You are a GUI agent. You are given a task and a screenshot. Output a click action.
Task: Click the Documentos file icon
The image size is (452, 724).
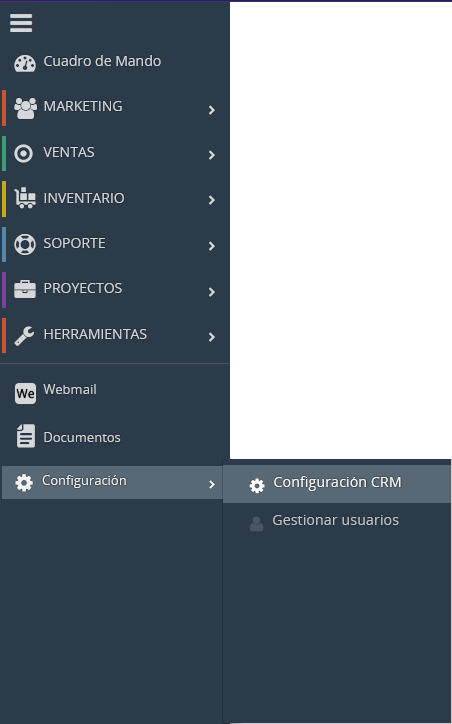[25, 436]
